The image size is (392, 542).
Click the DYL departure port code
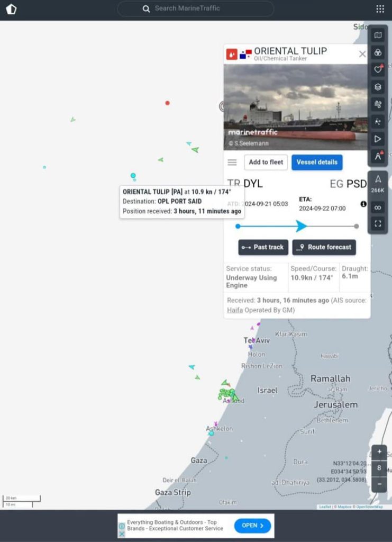(253, 184)
